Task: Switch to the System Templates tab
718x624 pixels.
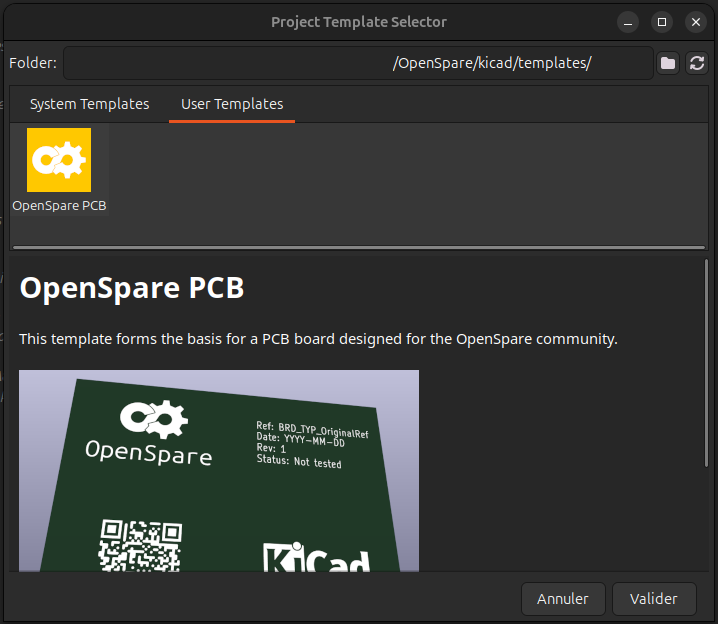Action: coord(90,104)
